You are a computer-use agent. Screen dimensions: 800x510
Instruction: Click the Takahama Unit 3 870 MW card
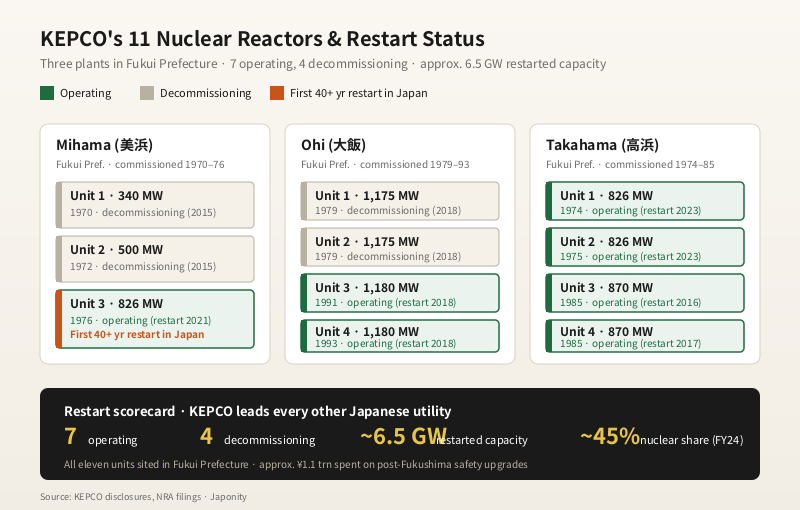(x=645, y=293)
